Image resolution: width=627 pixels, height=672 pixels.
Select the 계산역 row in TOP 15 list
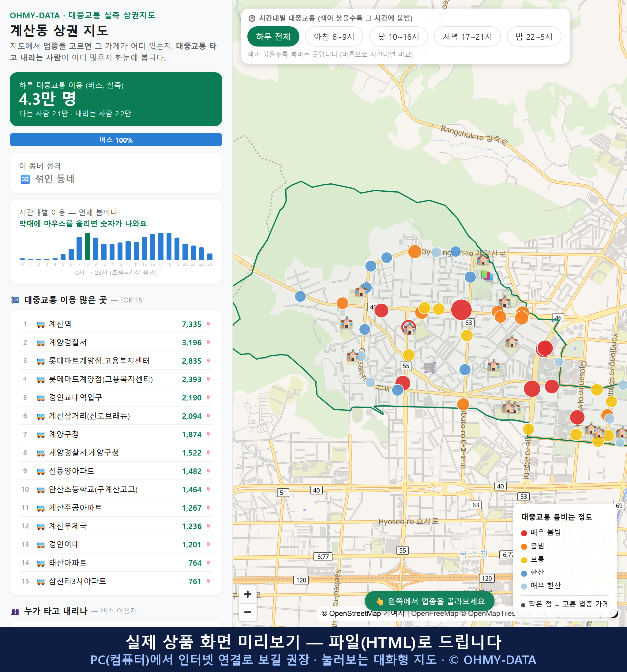coord(116,324)
